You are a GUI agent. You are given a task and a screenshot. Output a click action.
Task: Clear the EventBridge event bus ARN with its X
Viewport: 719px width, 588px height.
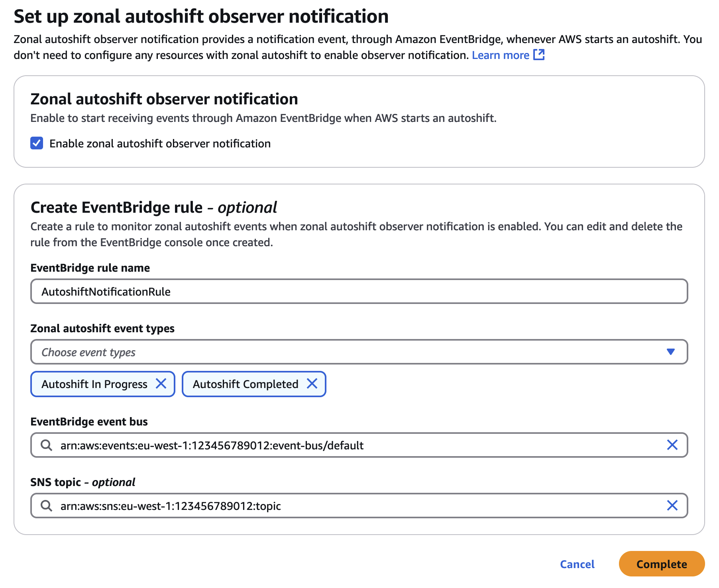672,445
